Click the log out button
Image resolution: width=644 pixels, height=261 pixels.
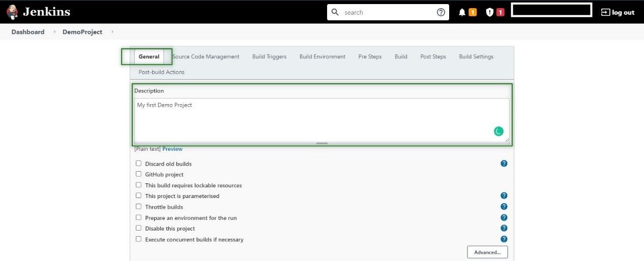(x=618, y=12)
